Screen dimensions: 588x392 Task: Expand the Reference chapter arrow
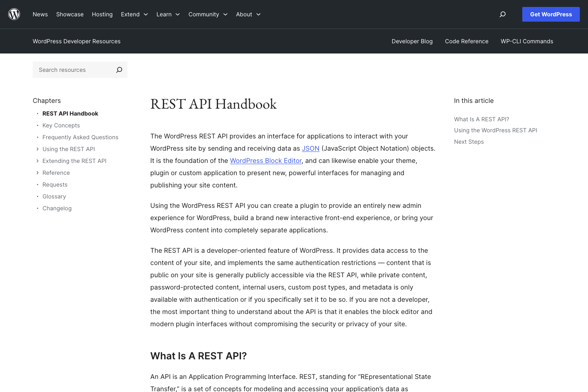pos(38,173)
